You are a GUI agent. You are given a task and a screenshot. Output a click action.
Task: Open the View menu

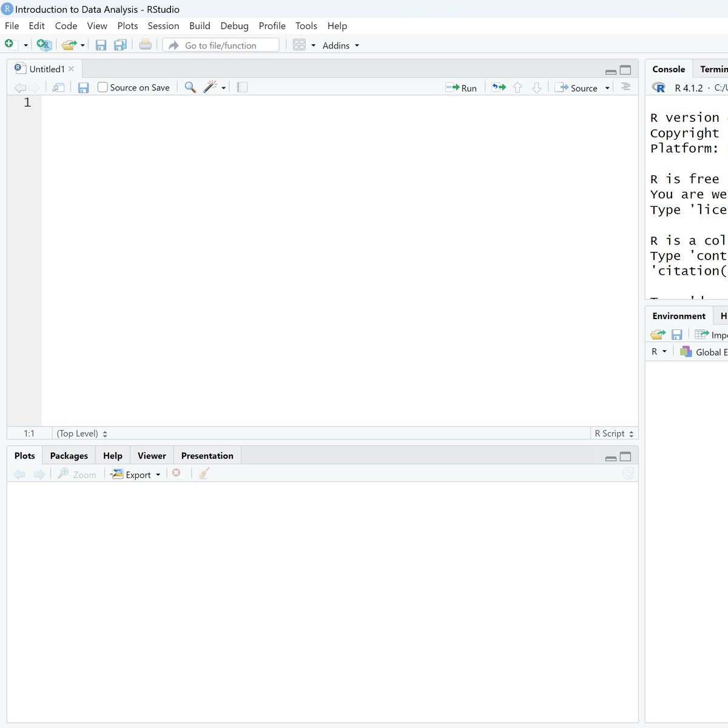[x=97, y=26]
